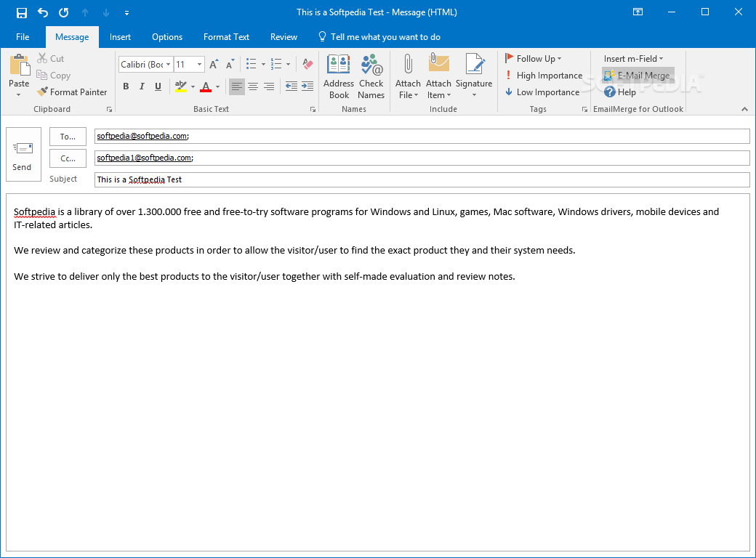Apply yellow text highlight color
This screenshot has height=558, width=756.
click(181, 86)
